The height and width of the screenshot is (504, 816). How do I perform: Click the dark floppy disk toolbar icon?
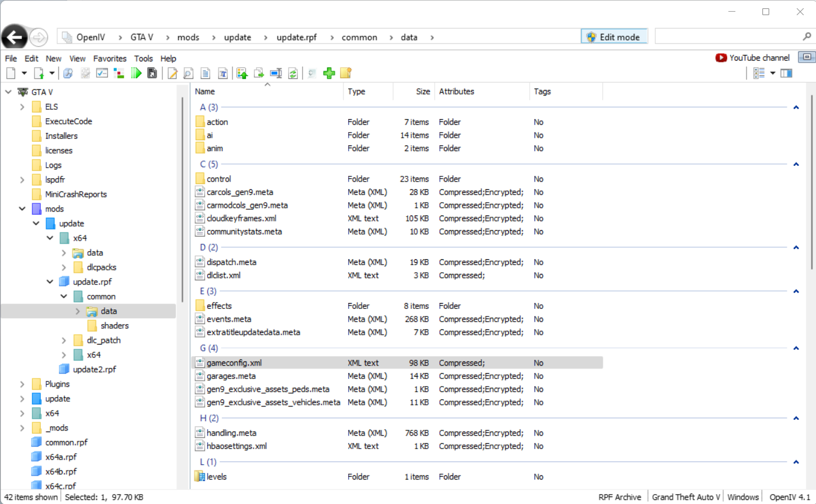point(152,73)
